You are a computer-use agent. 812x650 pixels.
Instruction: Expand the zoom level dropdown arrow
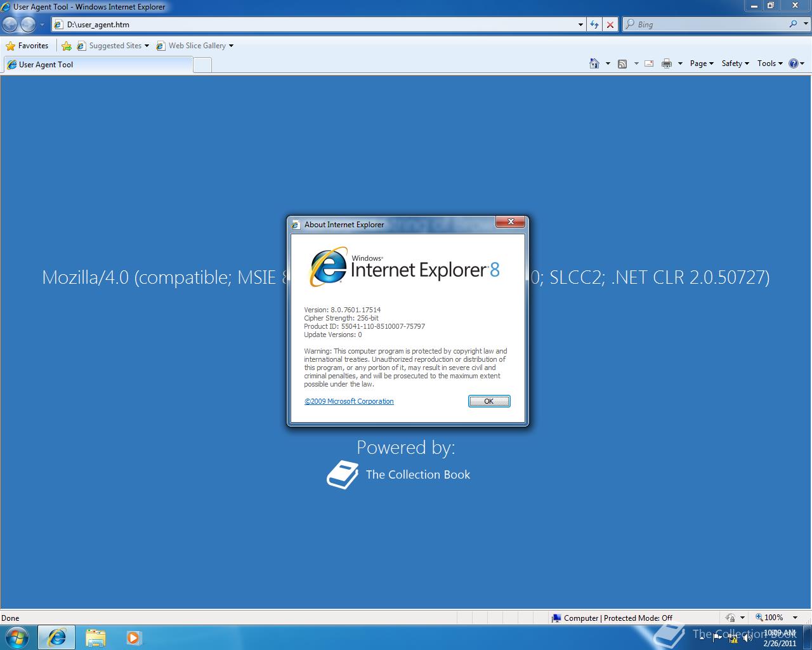pos(795,618)
